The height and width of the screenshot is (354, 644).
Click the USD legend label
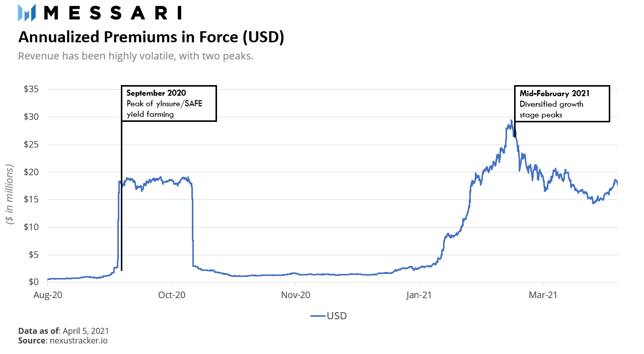337,316
